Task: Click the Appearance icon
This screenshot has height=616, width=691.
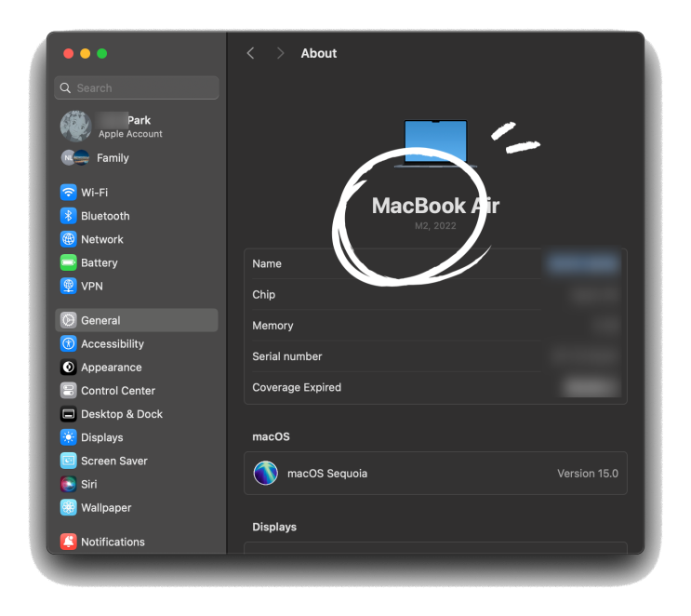Action: [x=68, y=367]
